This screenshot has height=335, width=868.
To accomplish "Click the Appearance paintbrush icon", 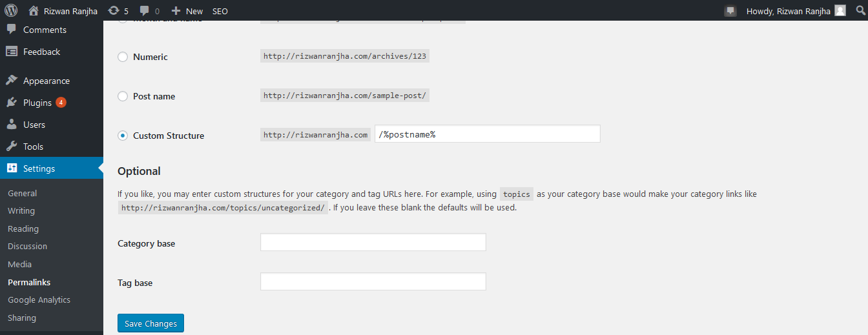I will point(12,81).
